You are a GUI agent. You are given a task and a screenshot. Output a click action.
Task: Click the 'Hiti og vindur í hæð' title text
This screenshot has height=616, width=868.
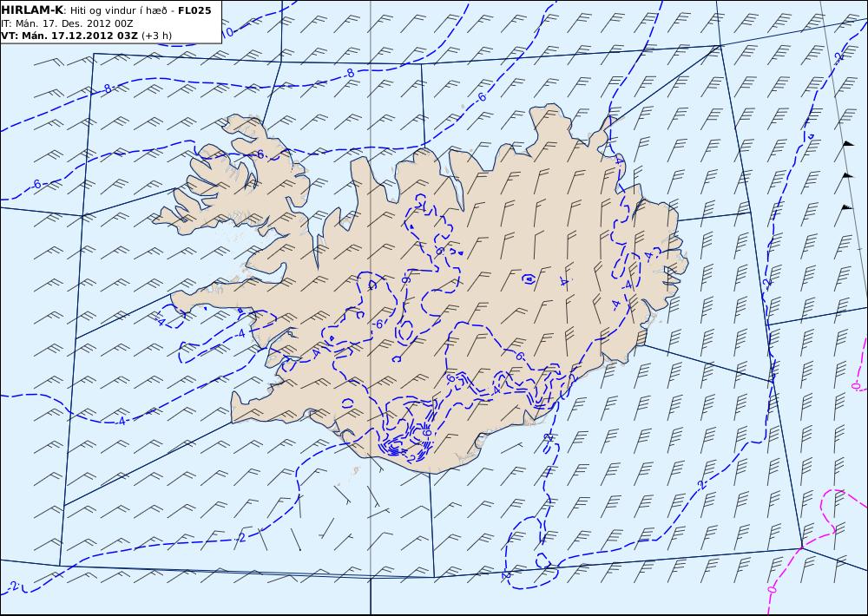tap(117, 11)
